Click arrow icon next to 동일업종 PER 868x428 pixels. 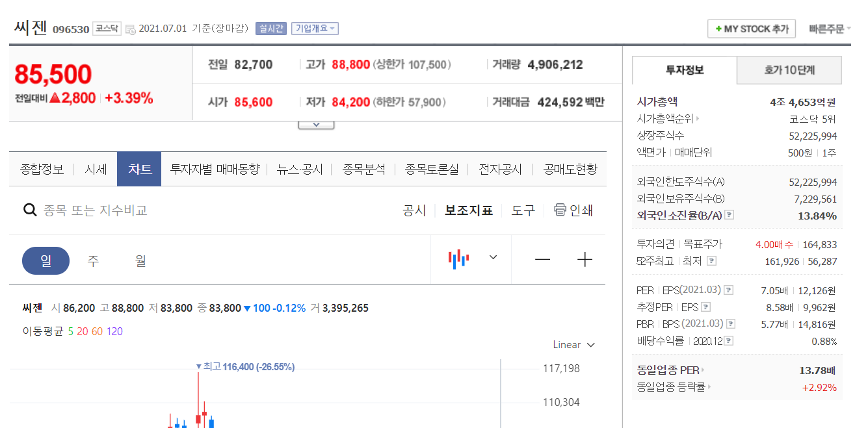(x=703, y=370)
